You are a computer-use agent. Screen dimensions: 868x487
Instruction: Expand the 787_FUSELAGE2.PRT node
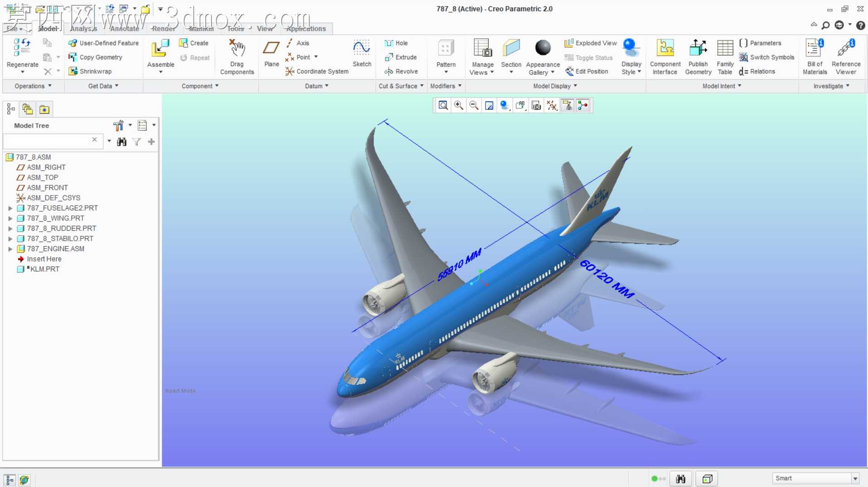[10, 208]
